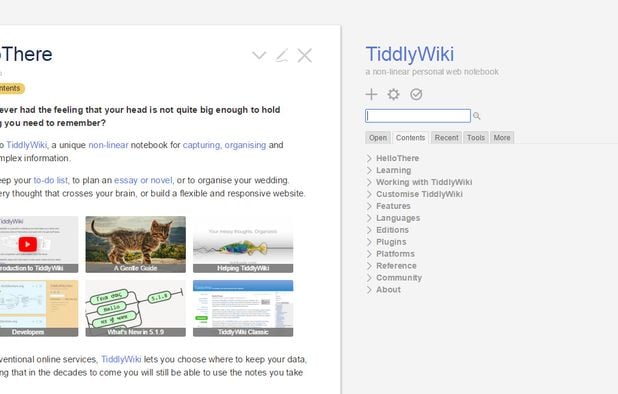Click inside the sidebar search field
Viewport: 618px width, 394px height.
[x=418, y=116]
